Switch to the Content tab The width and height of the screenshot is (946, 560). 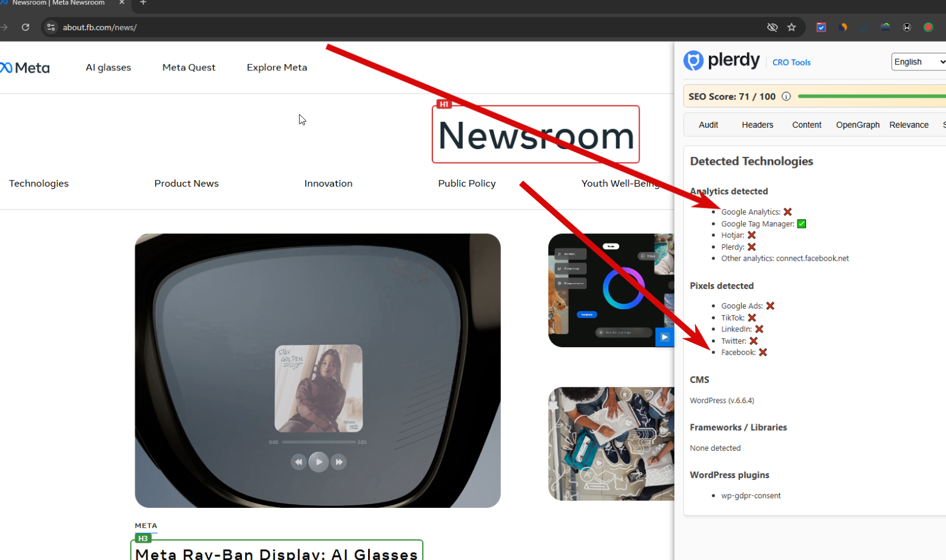pos(807,125)
